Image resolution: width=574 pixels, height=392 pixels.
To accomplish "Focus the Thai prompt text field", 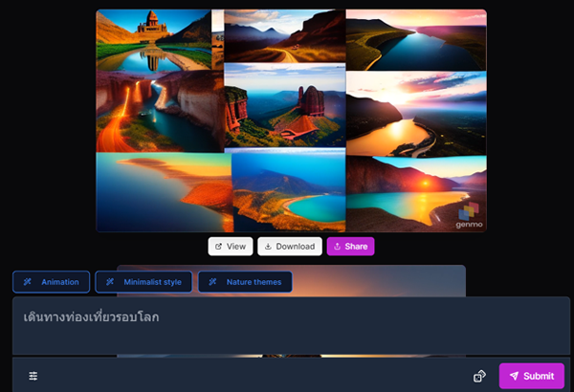I will coord(291,325).
